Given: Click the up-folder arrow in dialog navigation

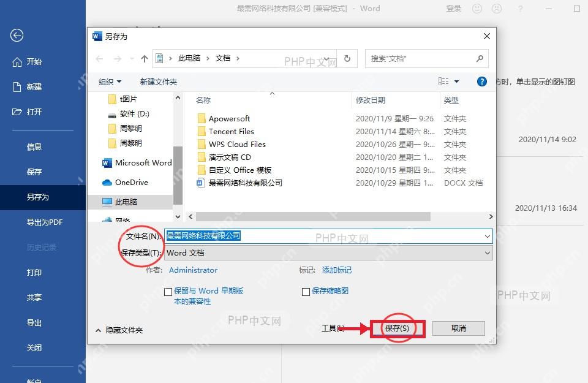Looking at the screenshot, I should pos(145,58).
